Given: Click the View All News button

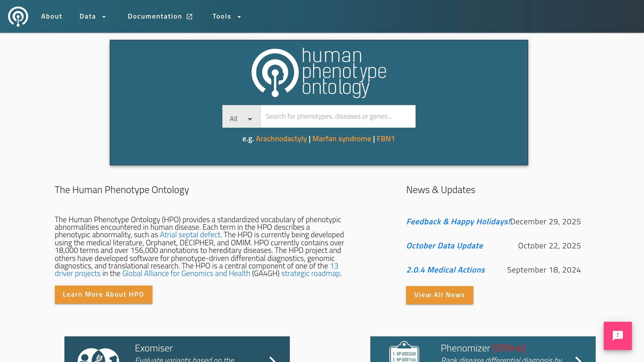Looking at the screenshot, I should click(x=440, y=295).
